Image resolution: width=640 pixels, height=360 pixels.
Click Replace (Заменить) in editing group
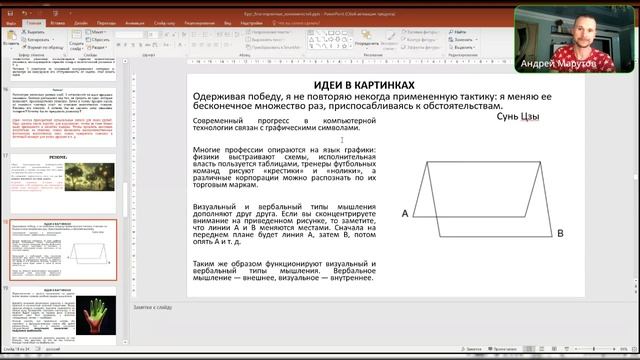point(460,40)
